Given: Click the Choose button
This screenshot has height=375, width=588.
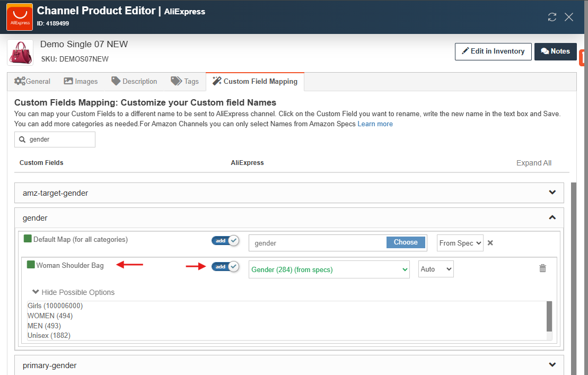Looking at the screenshot, I should pyautogui.click(x=406, y=242).
